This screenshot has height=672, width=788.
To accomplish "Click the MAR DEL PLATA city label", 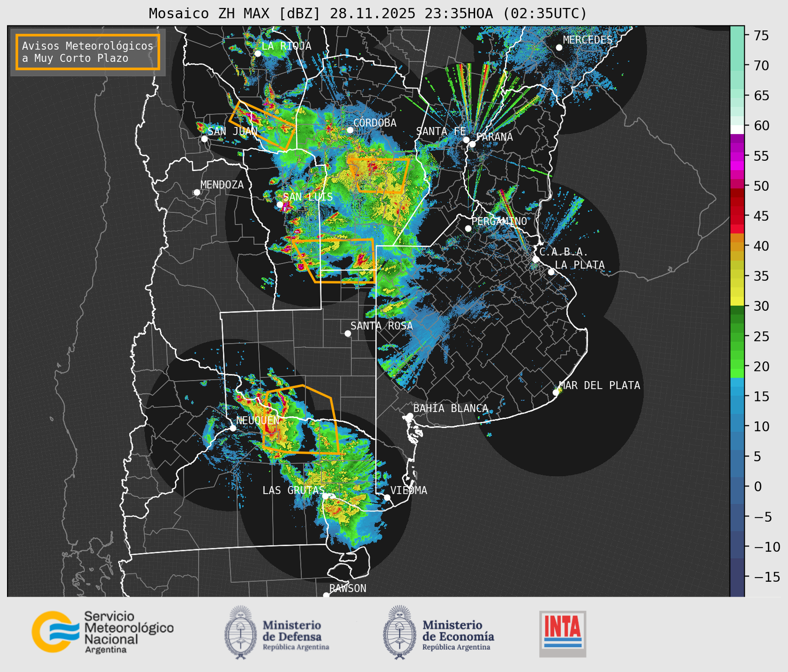I will pos(599,386).
